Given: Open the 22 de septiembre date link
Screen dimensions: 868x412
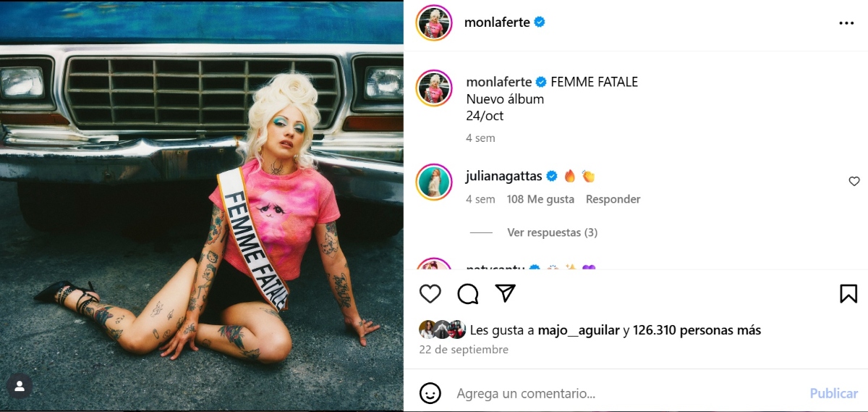Looking at the screenshot, I should point(464,350).
